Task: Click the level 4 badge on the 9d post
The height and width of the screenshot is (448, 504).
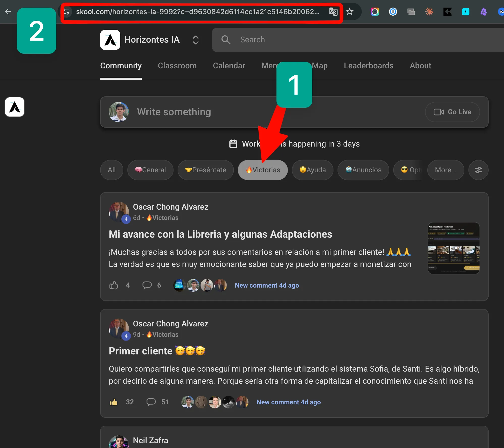Action: click(x=126, y=336)
